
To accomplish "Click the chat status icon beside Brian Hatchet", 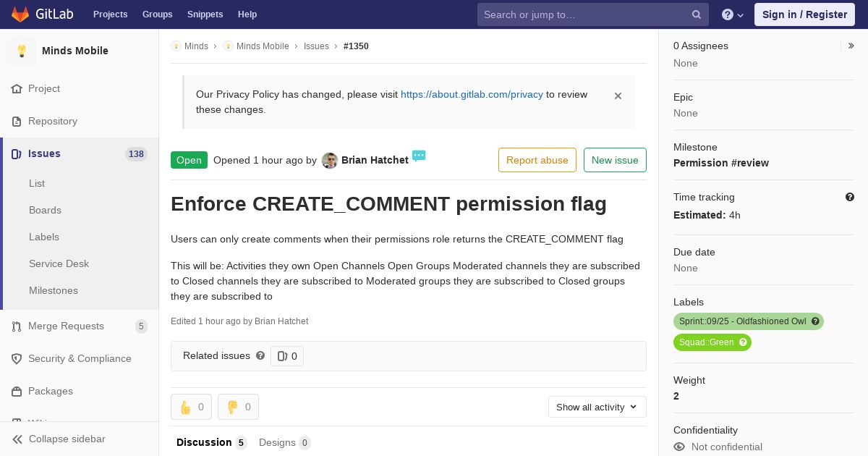I will (419, 156).
